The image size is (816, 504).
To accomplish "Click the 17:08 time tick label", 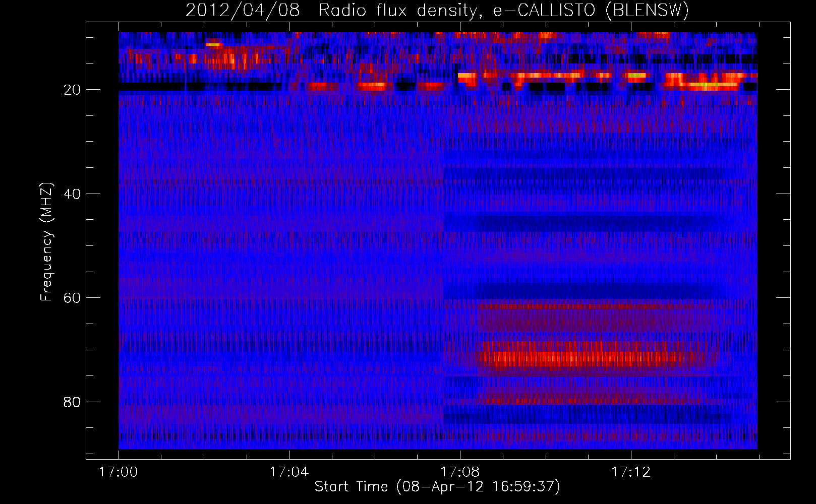I will [x=460, y=472].
